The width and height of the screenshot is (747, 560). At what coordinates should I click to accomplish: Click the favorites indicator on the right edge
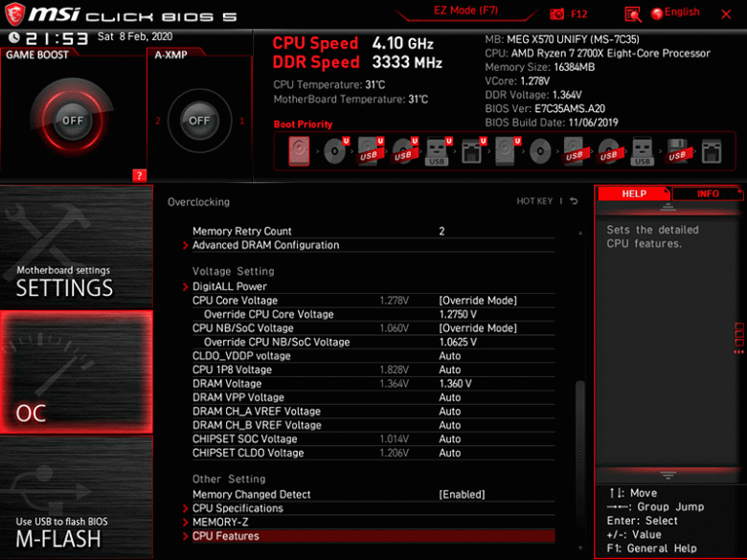pos(739,338)
